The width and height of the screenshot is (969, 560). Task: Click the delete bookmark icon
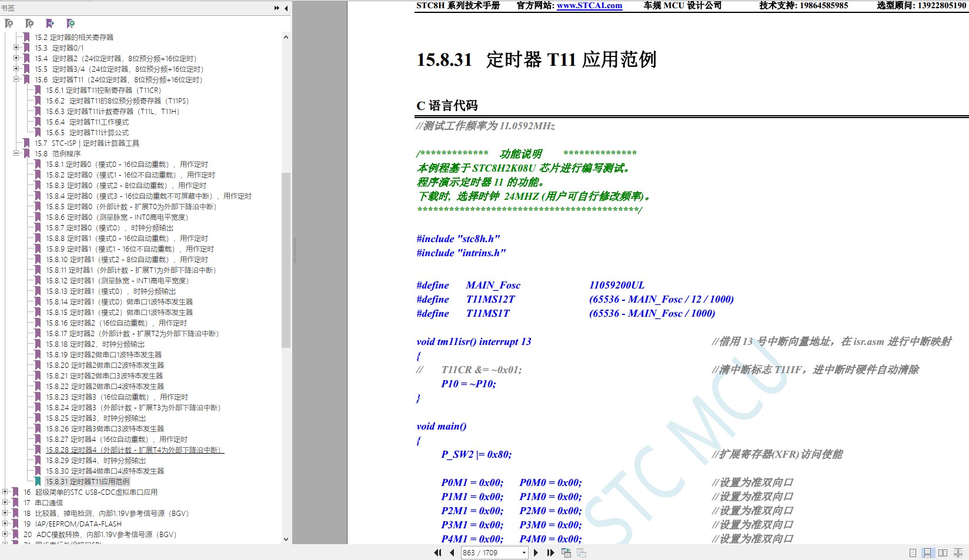[x=9, y=24]
